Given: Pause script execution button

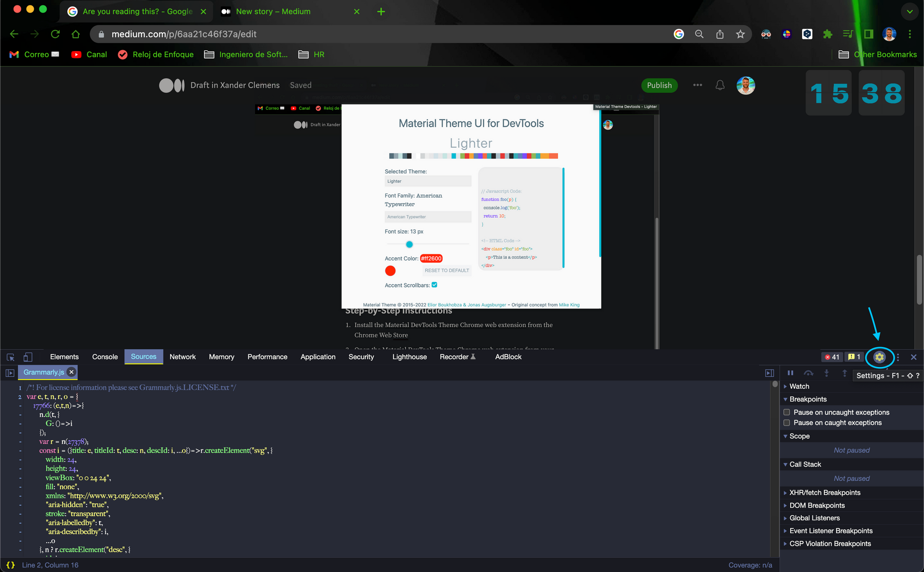Looking at the screenshot, I should 790,373.
